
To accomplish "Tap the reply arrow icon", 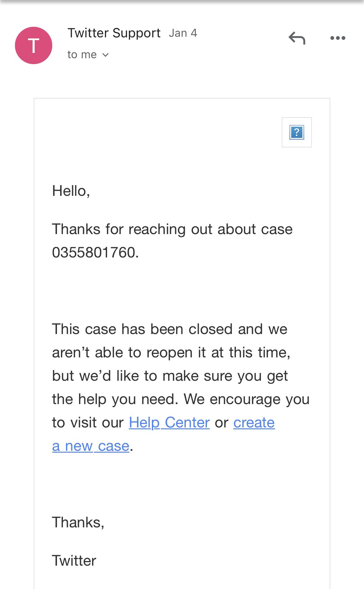I will [297, 38].
